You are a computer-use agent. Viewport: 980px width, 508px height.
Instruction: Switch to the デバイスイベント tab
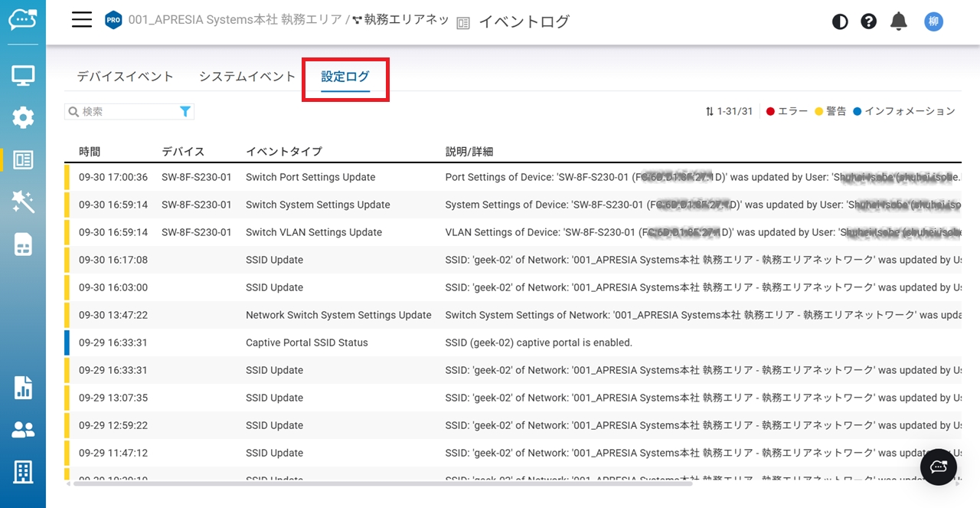[126, 77]
